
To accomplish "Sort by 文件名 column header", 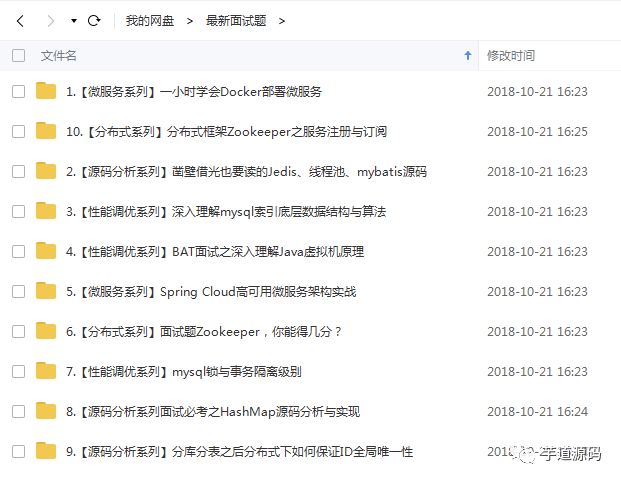I will coord(59,55).
